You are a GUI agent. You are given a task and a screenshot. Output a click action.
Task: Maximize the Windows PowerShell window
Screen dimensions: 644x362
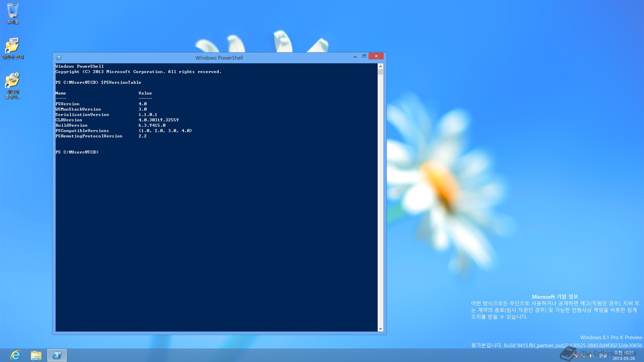[364, 56]
